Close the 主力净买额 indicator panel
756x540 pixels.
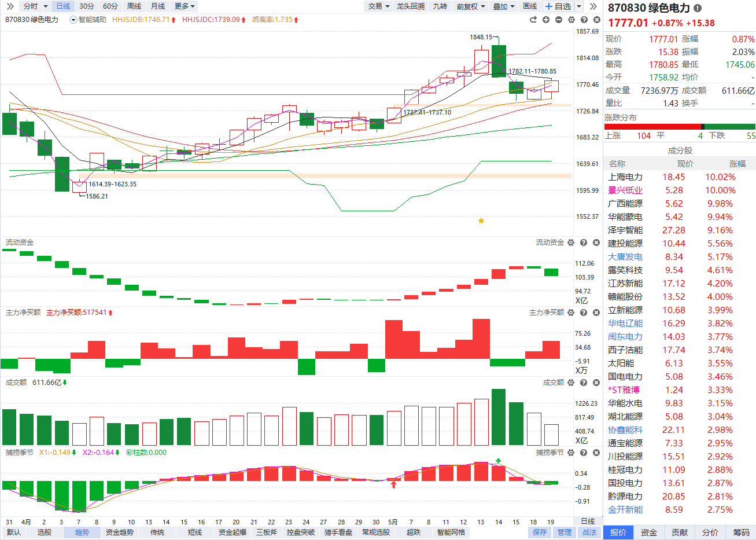596,313
